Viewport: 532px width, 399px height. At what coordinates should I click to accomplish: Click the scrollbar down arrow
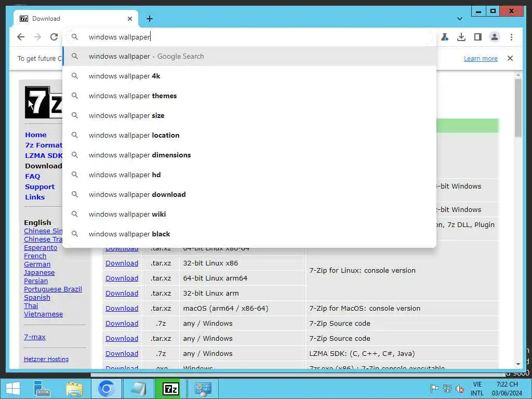point(518,364)
